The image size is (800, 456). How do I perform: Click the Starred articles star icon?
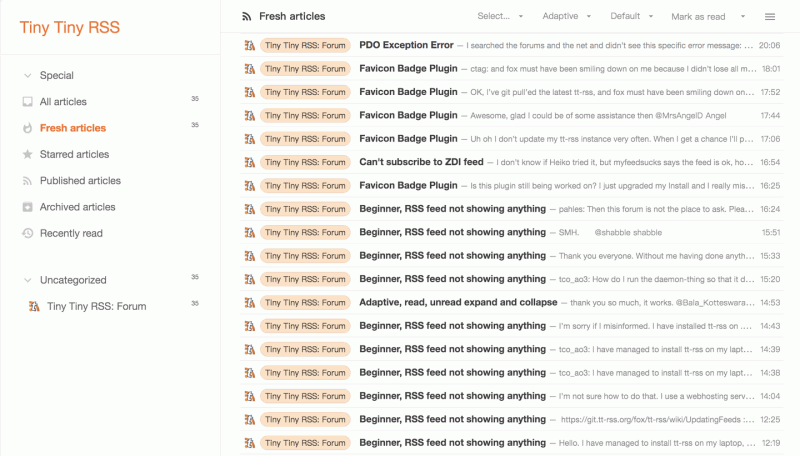pyautogui.click(x=28, y=154)
